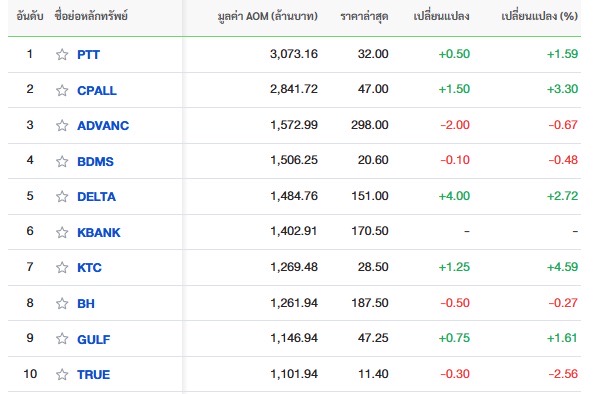Open the CPALL stock page

tap(97, 90)
